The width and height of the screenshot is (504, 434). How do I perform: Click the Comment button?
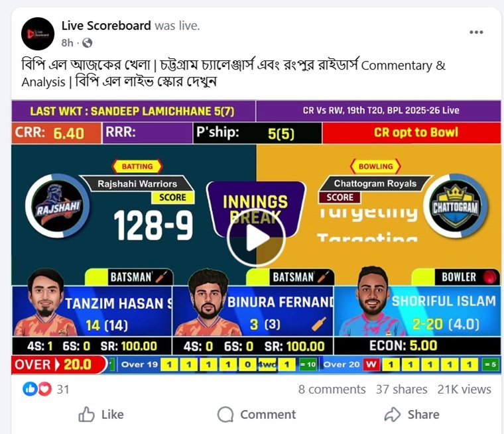pyautogui.click(x=256, y=414)
